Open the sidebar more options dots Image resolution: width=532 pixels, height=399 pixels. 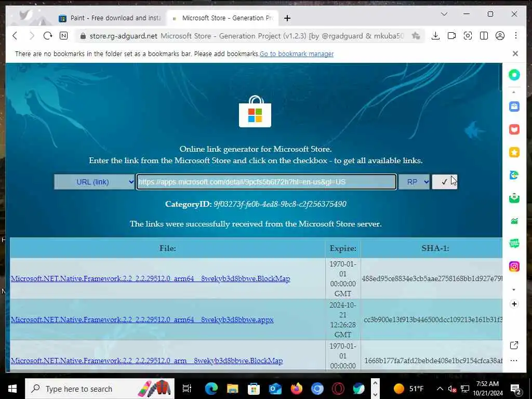coord(514,361)
